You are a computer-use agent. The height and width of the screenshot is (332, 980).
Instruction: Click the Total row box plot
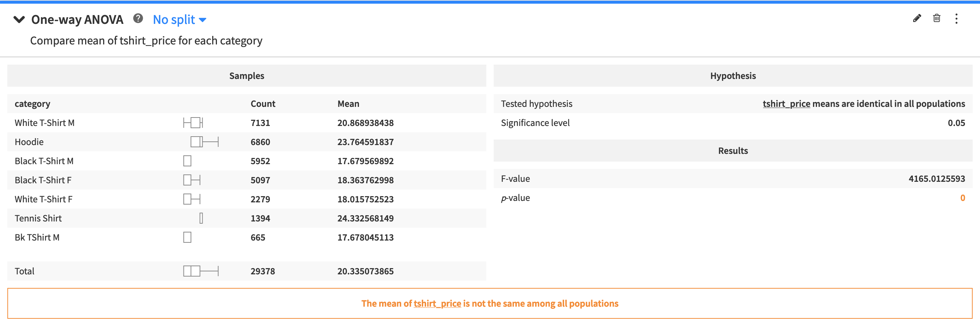click(200, 271)
